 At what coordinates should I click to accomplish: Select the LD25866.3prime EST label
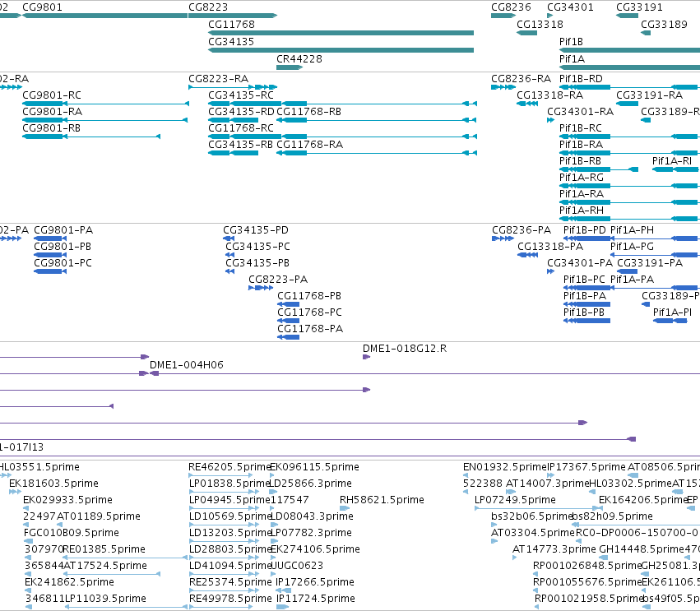click(x=311, y=484)
